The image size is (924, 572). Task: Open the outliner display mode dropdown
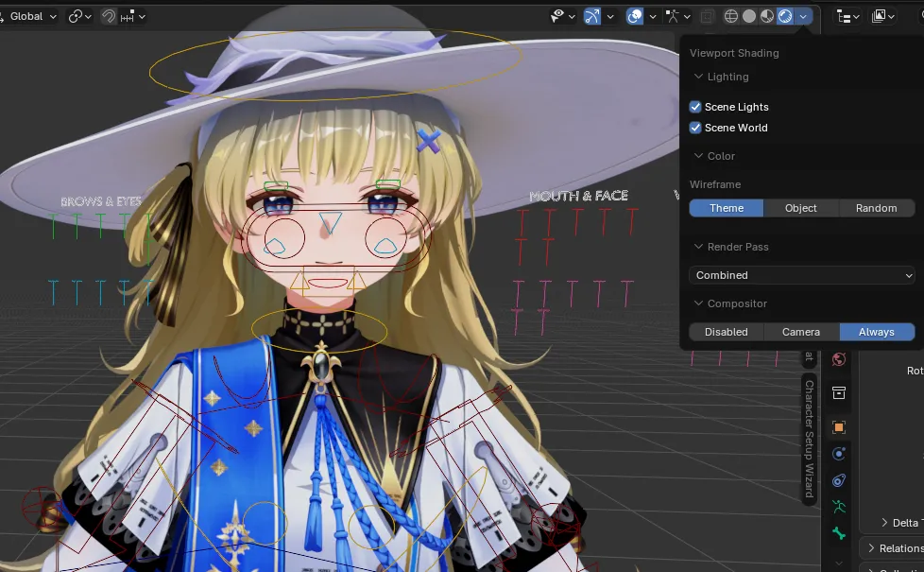(x=882, y=16)
